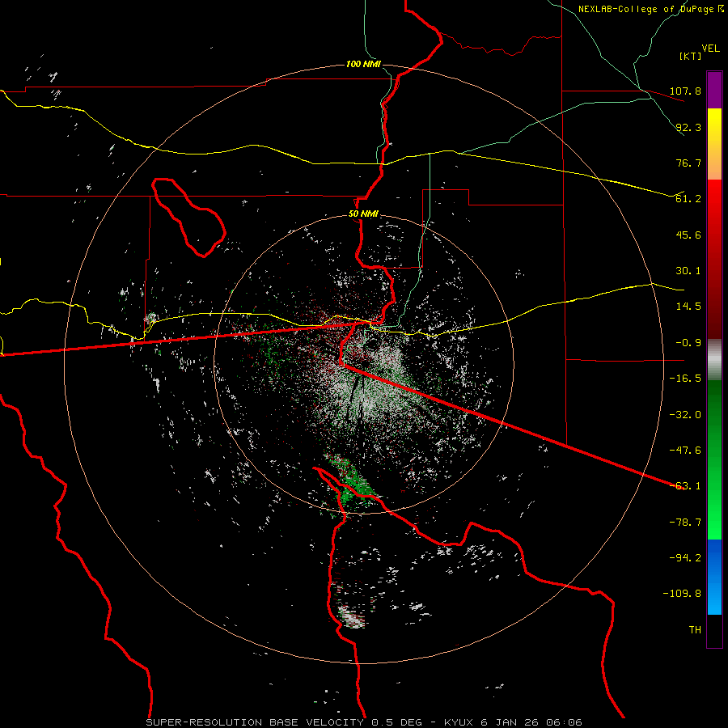Click the 50 NMI range ring label

[363, 214]
